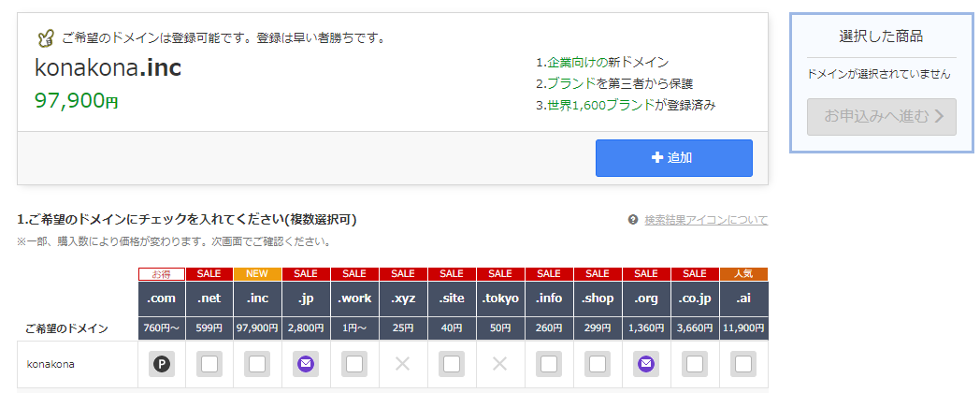Image resolution: width=980 pixels, height=393 pixels.
Task: Click the 1,360円 price cell
Action: pyautogui.click(x=646, y=327)
